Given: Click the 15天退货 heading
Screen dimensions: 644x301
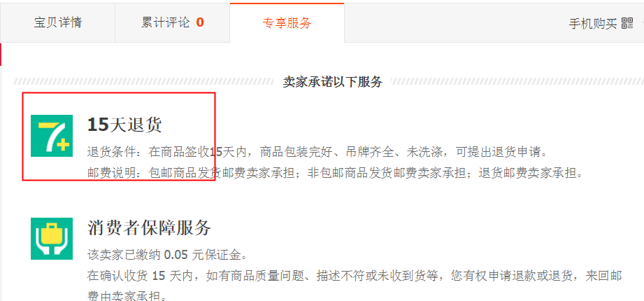Looking at the screenshot, I should (124, 125).
